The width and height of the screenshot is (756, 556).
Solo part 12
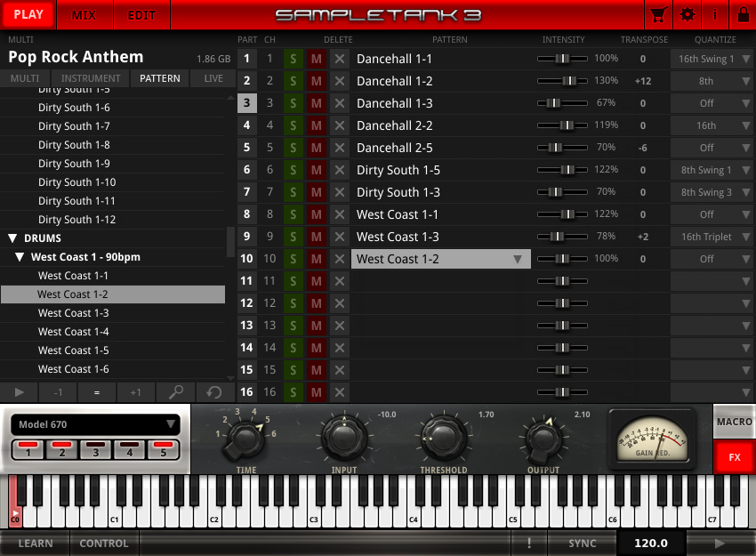click(x=294, y=303)
